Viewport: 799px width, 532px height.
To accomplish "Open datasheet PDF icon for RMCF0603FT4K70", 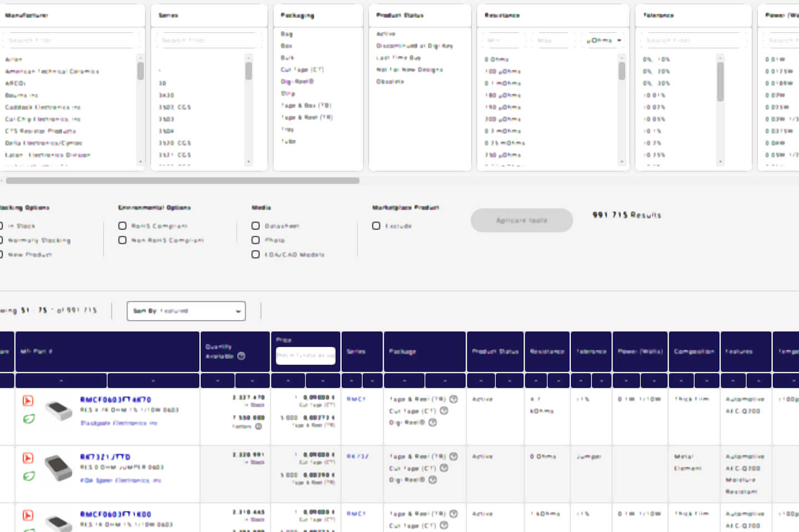I will pyautogui.click(x=28, y=401).
